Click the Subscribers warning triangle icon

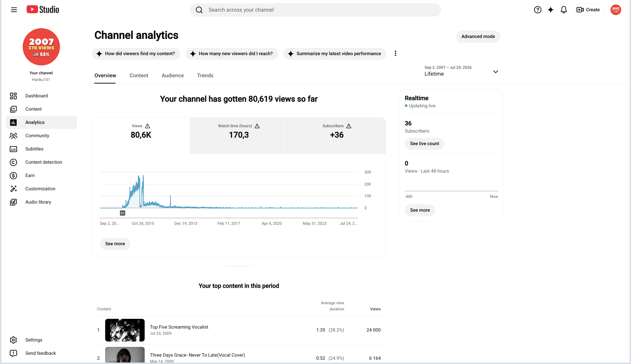tap(349, 126)
